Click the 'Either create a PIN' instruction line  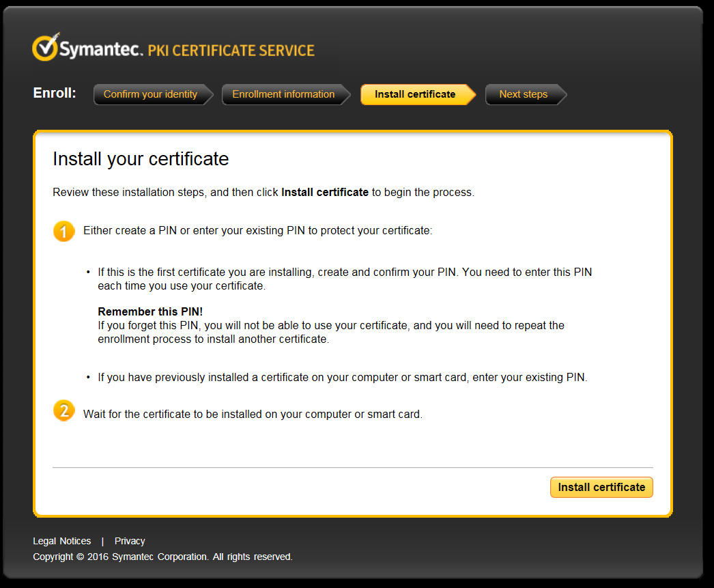pos(257,231)
